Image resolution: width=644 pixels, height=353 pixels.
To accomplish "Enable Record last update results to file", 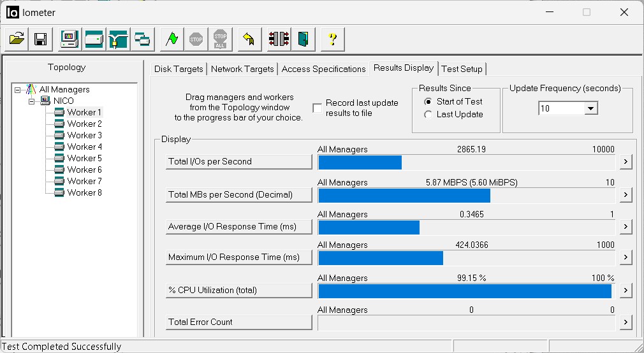I will pos(318,108).
